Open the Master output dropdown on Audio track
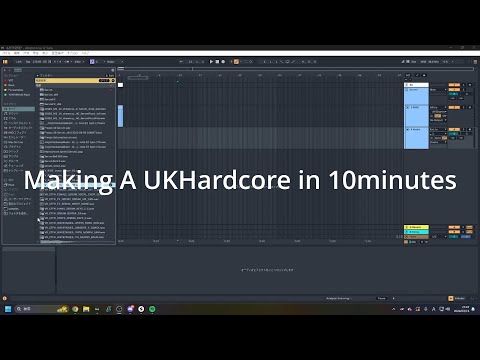 tap(438, 142)
